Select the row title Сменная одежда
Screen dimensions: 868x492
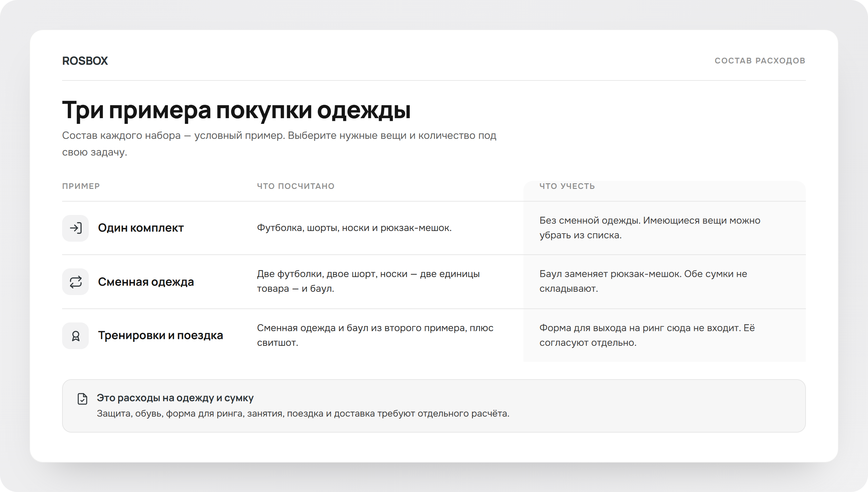coord(146,282)
